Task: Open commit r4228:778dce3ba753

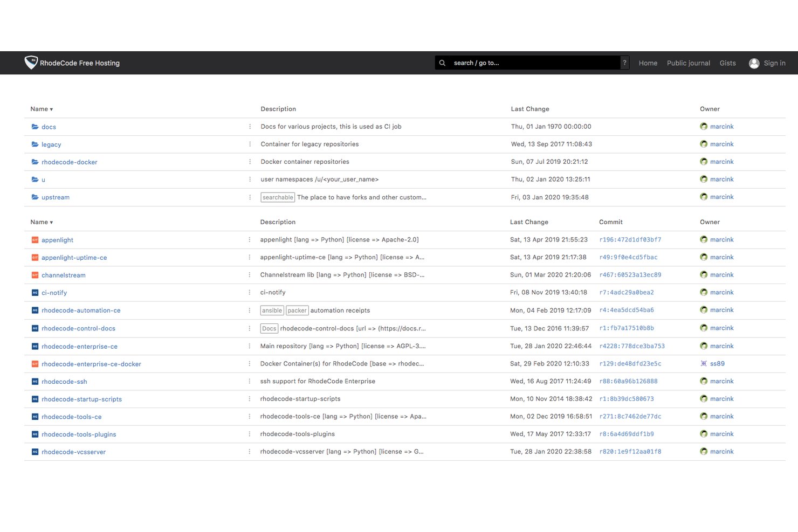Action: pos(632,346)
